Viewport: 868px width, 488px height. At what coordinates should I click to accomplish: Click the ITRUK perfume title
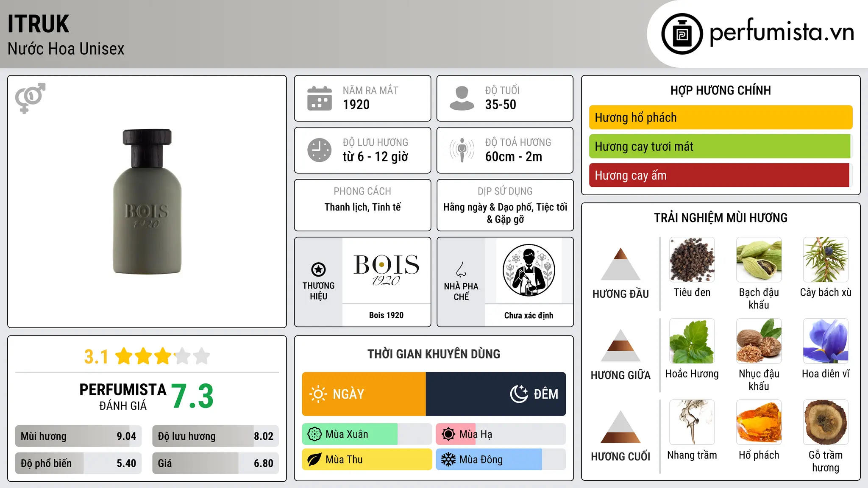pos(38,24)
